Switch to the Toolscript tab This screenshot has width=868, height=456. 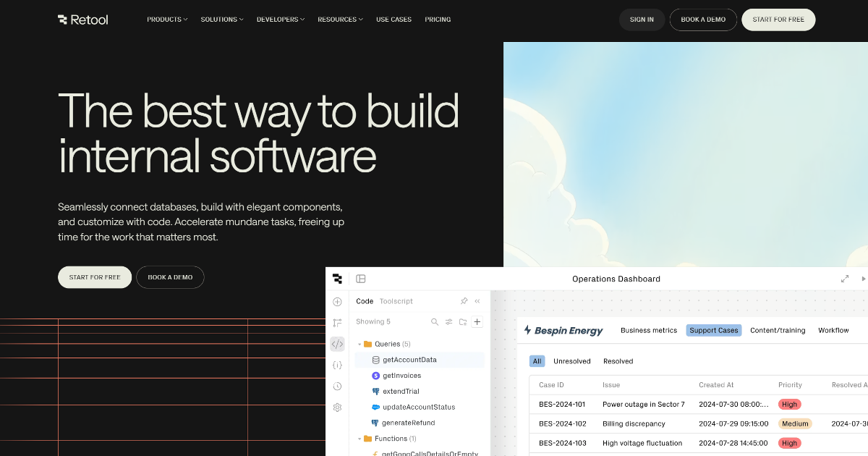click(x=396, y=300)
